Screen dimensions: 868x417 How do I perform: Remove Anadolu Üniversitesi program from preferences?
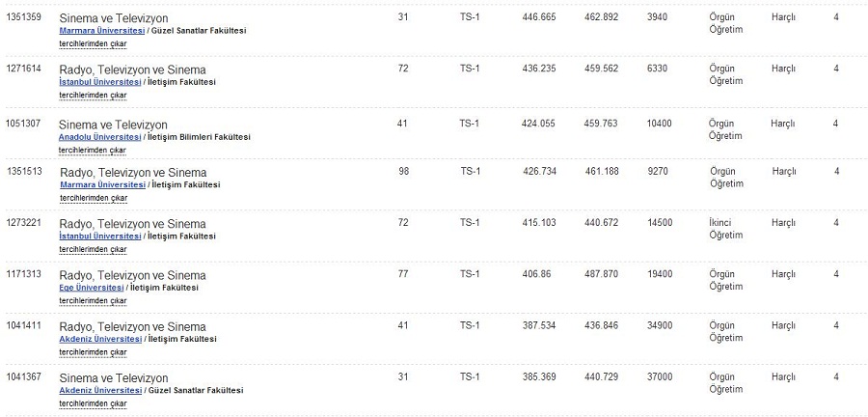click(93, 150)
